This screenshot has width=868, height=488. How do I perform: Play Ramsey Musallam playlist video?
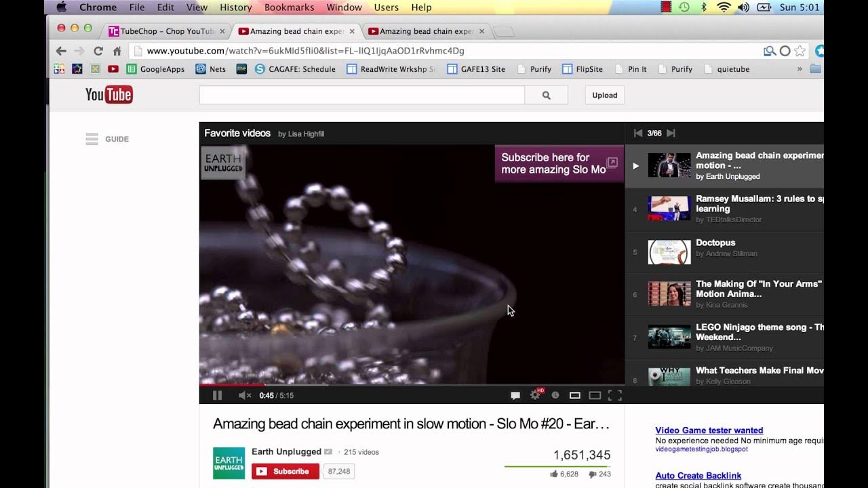[724, 209]
